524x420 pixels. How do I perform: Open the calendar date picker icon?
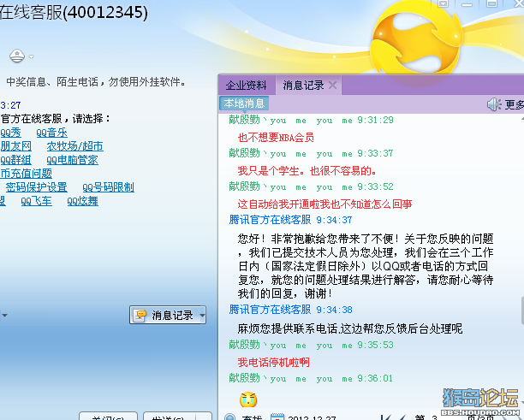(x=277, y=417)
